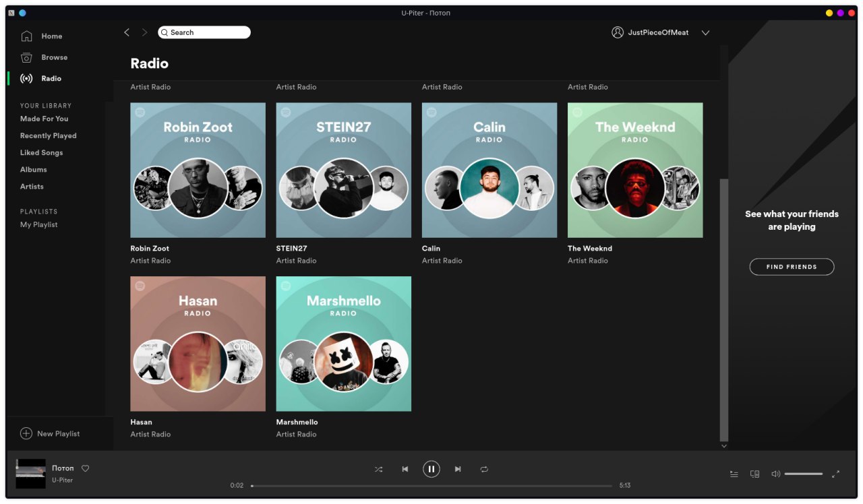Toggle repeat mode
This screenshot has width=863, height=504.
tap(484, 469)
